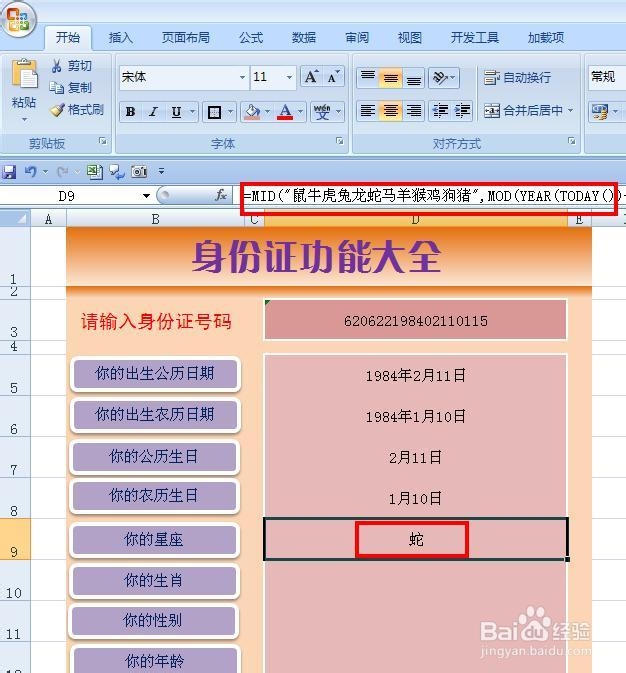Open the font size 11 dropdown

[x=289, y=77]
